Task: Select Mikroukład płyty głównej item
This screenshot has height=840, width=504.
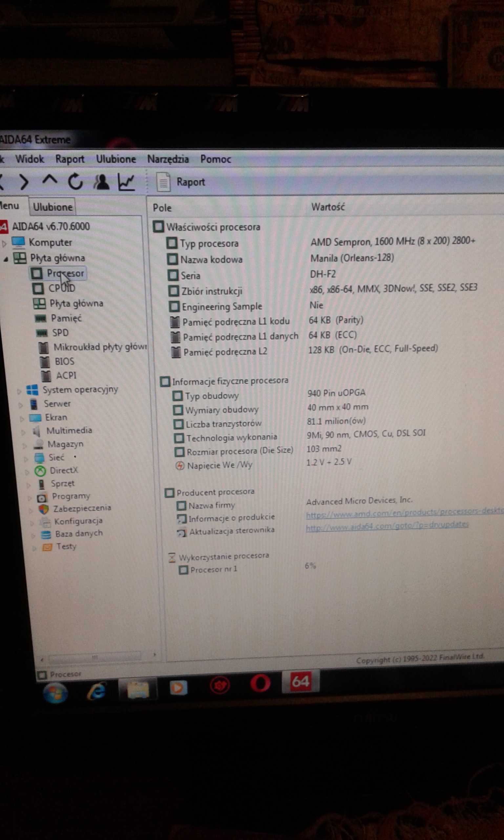Action: 93,347
